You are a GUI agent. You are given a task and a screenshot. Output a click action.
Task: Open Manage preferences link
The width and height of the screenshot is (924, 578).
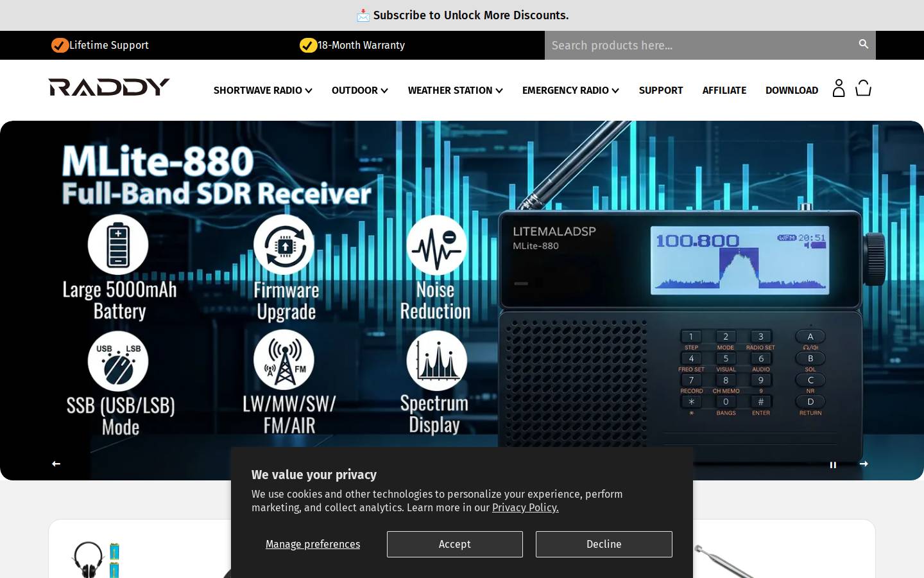[312, 544]
